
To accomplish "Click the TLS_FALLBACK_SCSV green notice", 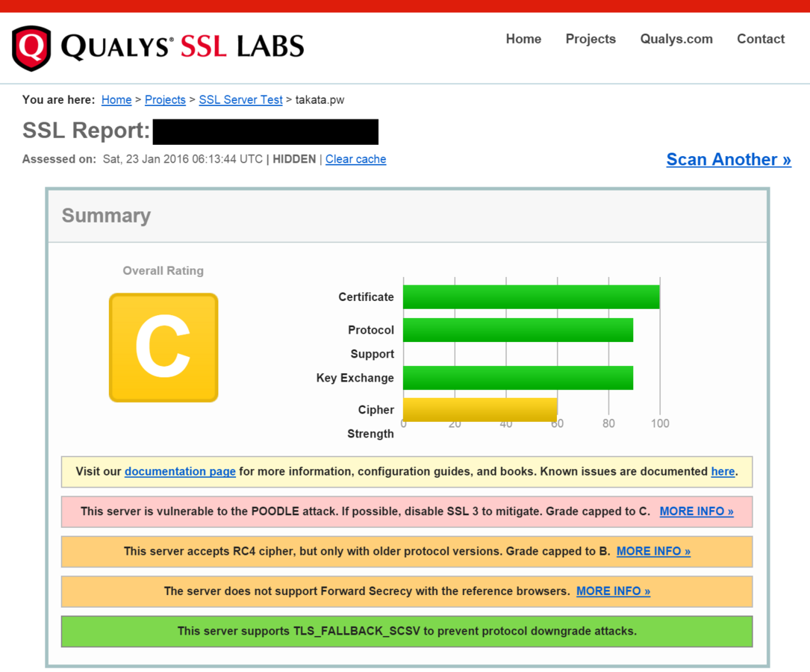I will [407, 631].
